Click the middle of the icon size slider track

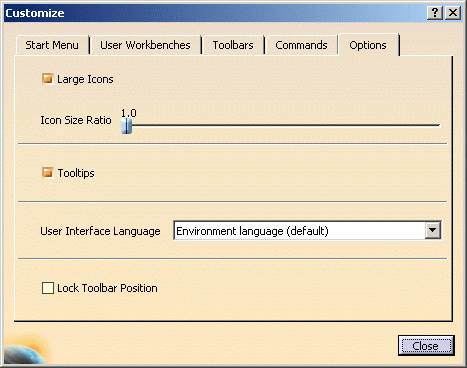tap(281, 125)
